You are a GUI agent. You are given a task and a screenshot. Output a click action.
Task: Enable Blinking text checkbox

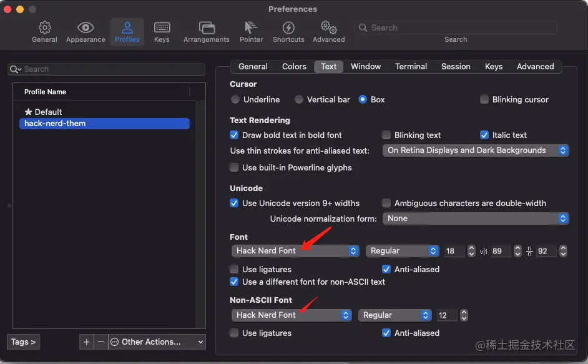coord(386,135)
